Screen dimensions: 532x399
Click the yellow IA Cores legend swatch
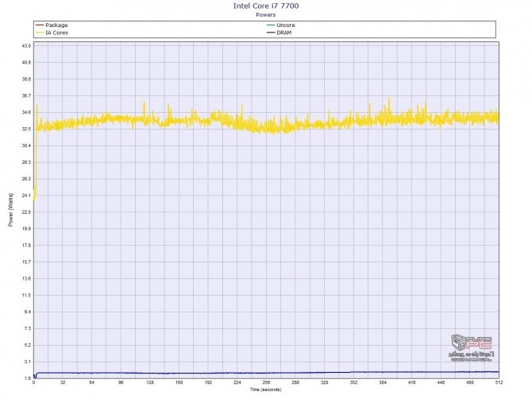40,33
